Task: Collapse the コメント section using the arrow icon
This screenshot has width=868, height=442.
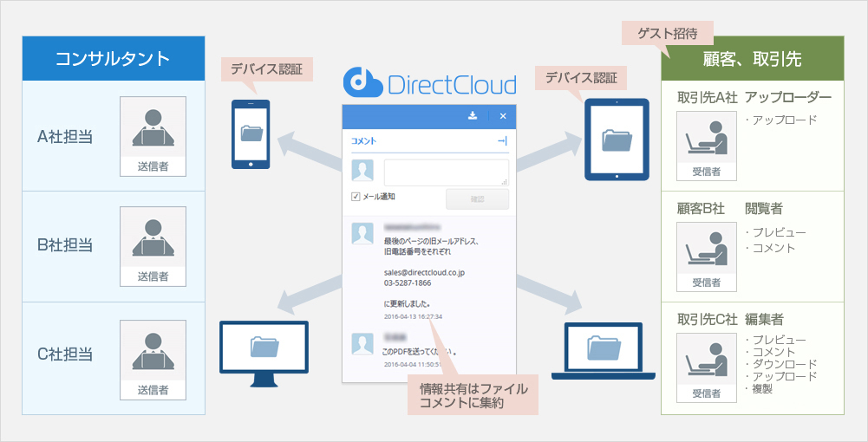Action: pyautogui.click(x=502, y=140)
